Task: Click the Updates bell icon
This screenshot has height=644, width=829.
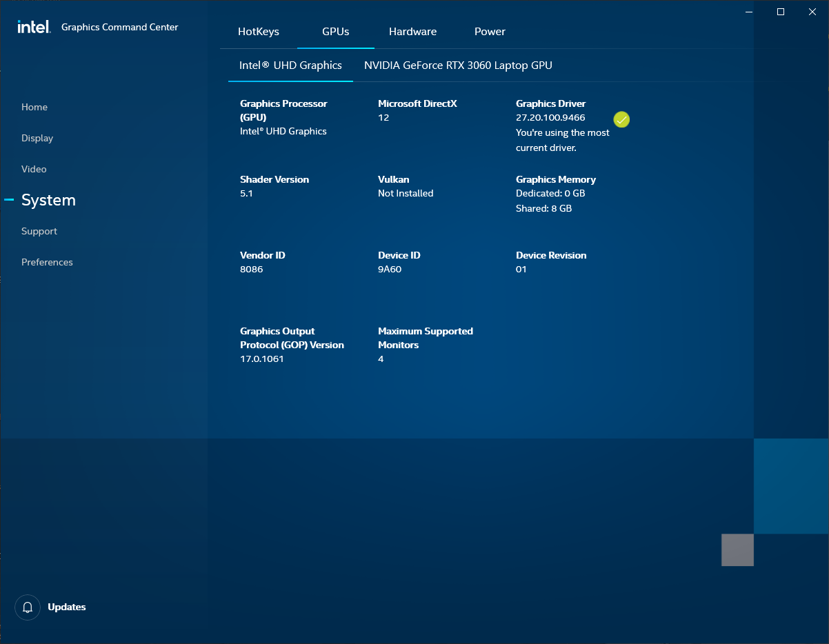Action: pyautogui.click(x=28, y=607)
